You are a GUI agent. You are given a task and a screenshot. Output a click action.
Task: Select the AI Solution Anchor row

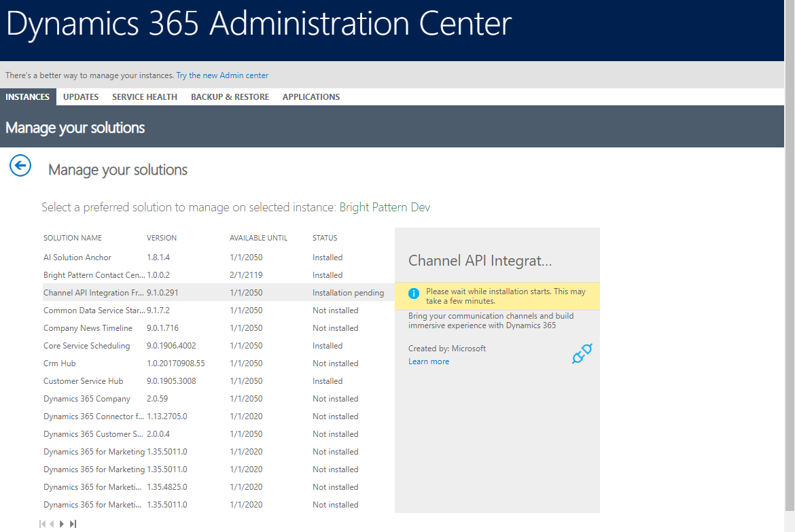[x=218, y=258]
